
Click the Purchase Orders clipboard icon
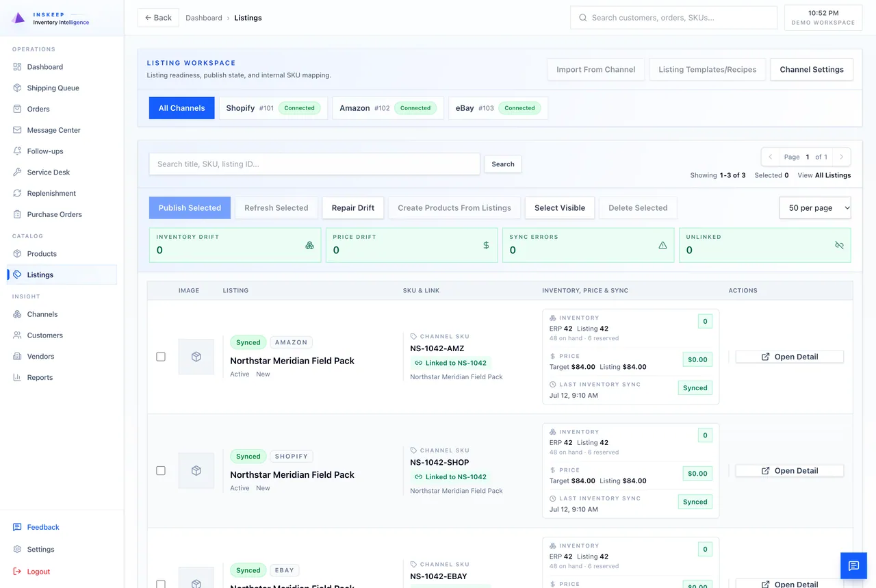click(17, 214)
